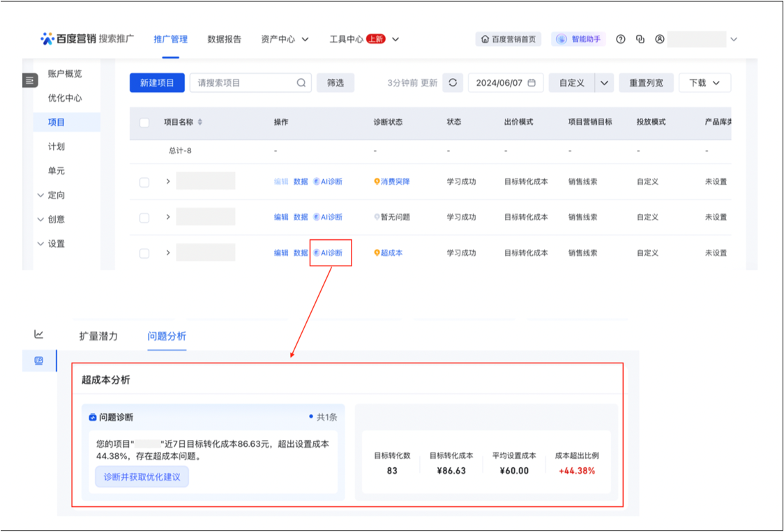The width and height of the screenshot is (784, 532).
Task: Click the magnifier icon in project search
Action: (301, 82)
